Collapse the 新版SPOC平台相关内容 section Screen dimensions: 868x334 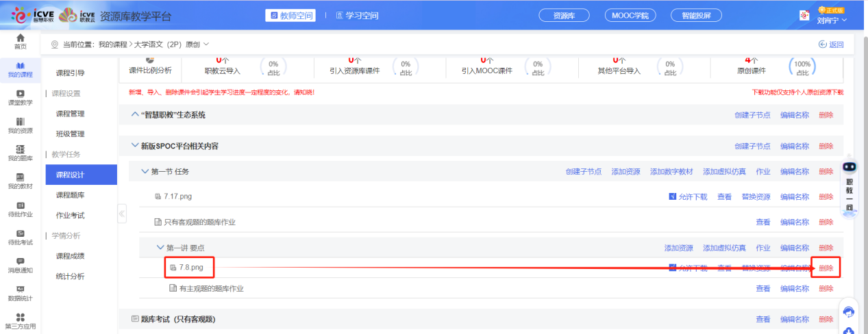point(134,146)
